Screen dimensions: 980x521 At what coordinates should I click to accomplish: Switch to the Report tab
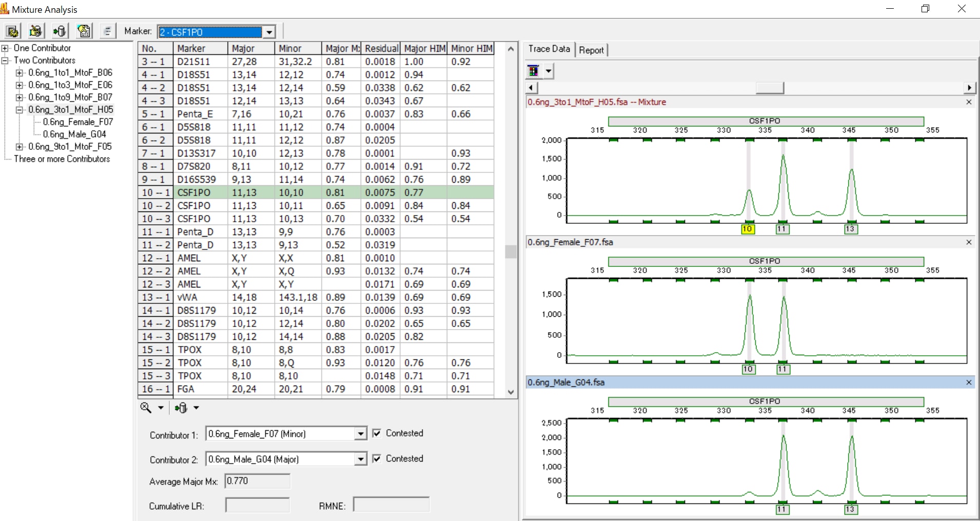[591, 50]
